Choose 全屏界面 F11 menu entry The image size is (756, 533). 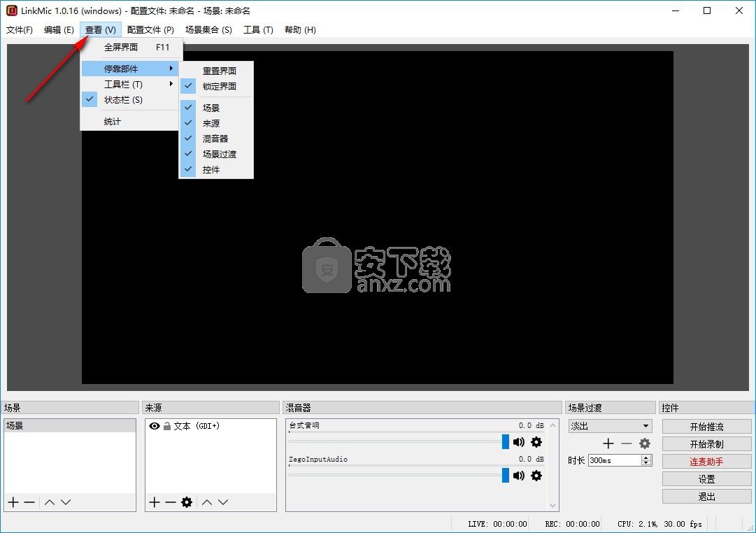(x=132, y=48)
